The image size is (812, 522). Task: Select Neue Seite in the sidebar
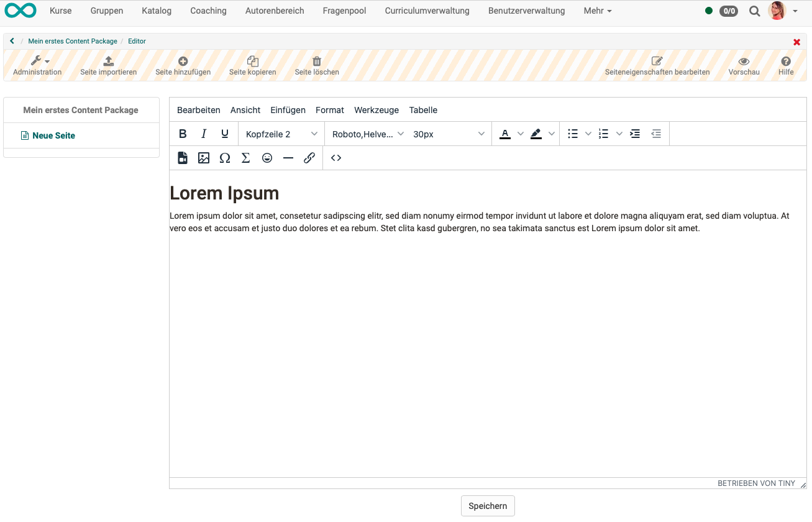[x=48, y=135]
